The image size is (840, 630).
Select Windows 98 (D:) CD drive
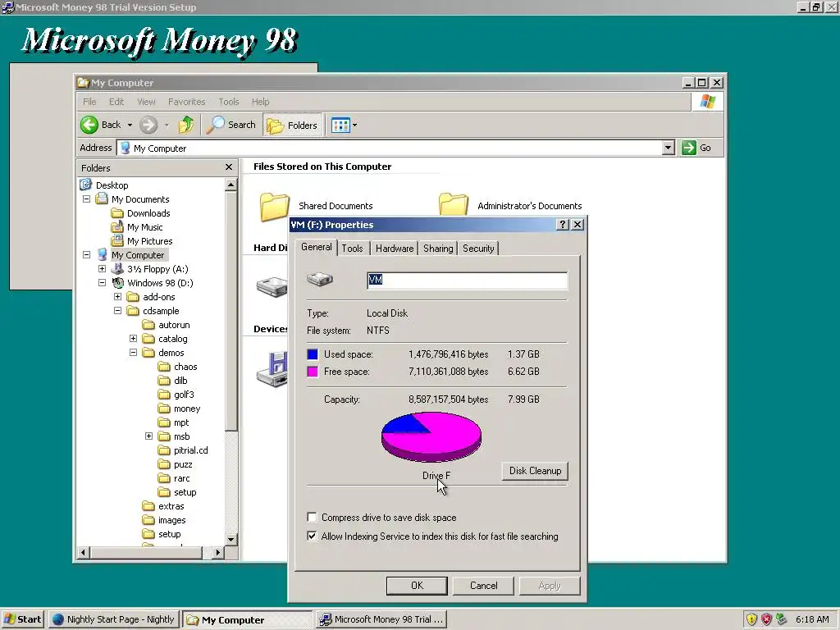tap(160, 283)
